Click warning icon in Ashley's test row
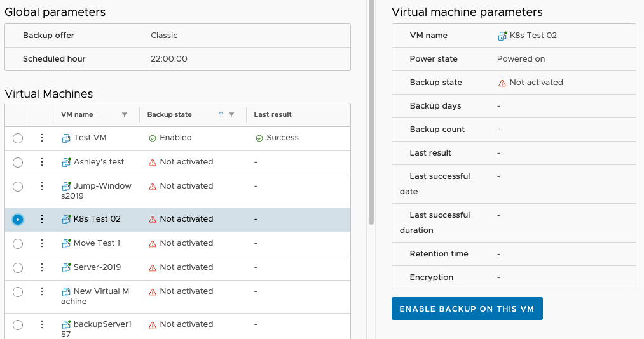Viewport: 644px width, 339px height. 153,163
